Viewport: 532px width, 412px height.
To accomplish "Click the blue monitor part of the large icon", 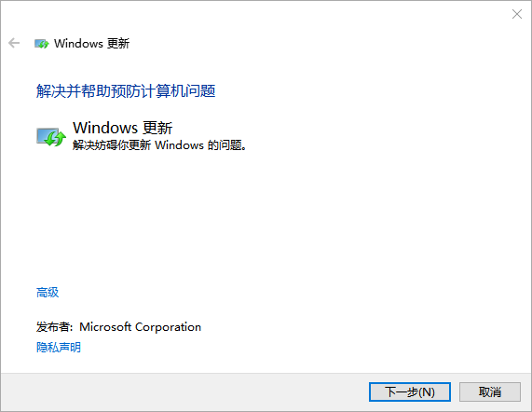I will point(45,135).
